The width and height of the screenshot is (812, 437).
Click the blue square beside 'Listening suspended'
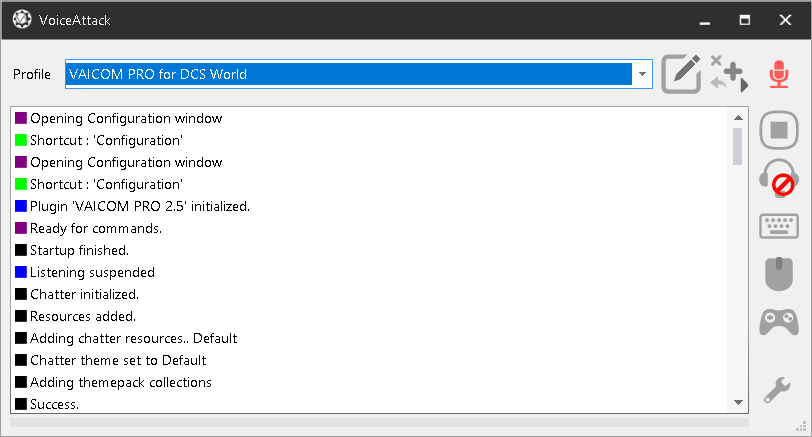pos(21,272)
